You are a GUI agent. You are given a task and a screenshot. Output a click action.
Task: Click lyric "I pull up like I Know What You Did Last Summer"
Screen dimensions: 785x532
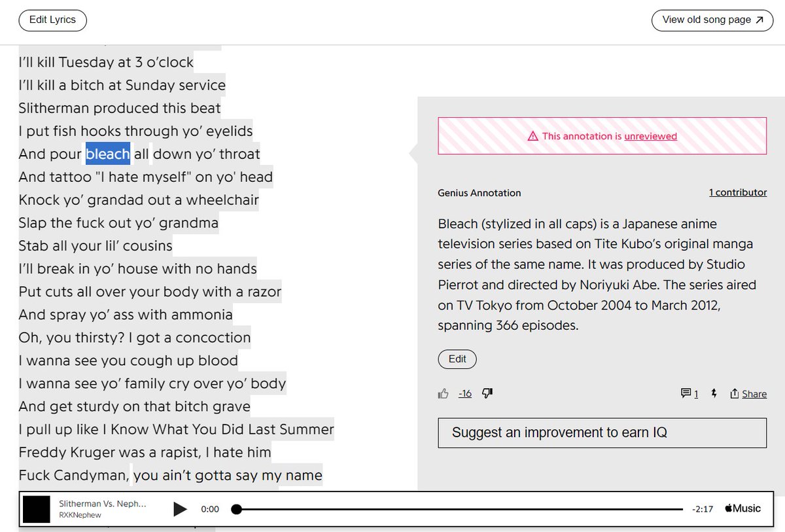pos(177,429)
